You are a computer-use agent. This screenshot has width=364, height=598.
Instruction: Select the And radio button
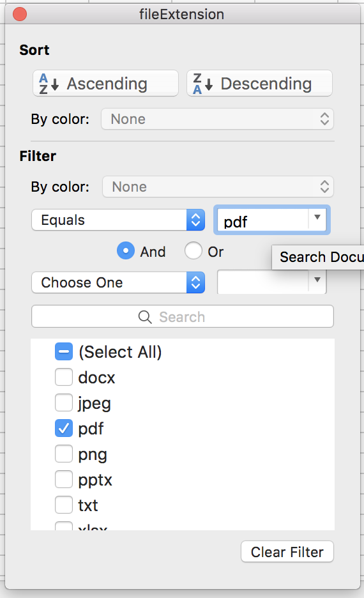[126, 251]
